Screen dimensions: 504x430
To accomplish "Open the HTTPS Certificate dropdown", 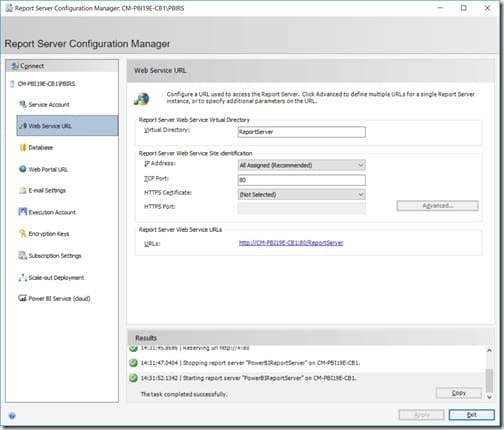I will click(x=301, y=194).
